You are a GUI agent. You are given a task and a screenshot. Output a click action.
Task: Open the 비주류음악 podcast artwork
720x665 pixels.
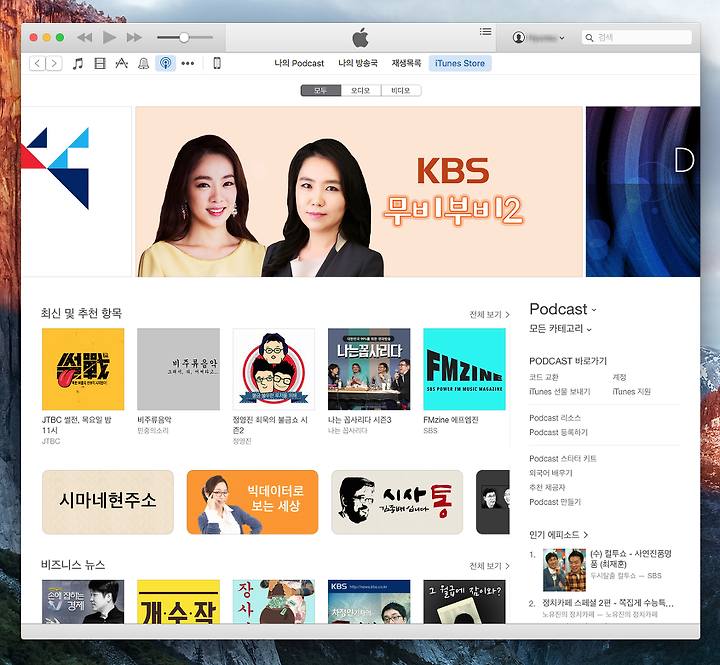[x=179, y=369]
